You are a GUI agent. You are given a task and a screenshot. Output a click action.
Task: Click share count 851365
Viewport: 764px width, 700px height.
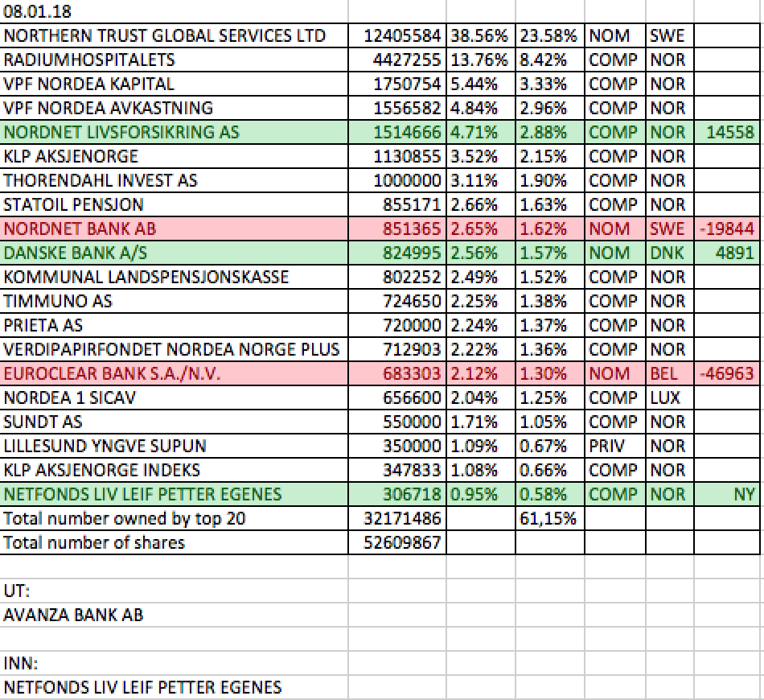pos(397,229)
